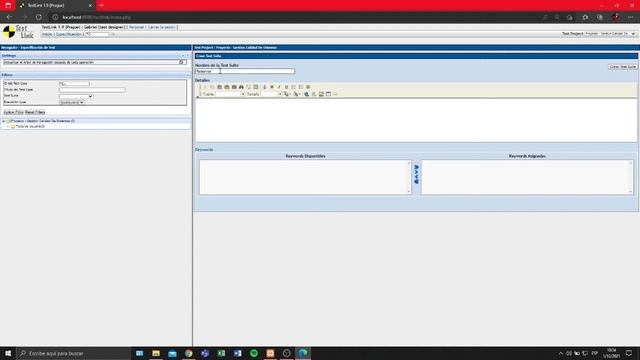Open the Personal link in header
The image size is (640, 360).
click(136, 27)
